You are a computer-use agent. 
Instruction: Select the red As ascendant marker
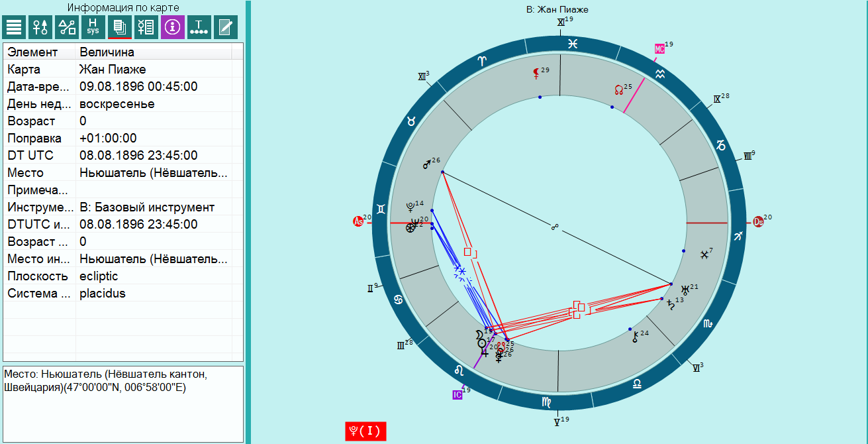tap(358, 222)
